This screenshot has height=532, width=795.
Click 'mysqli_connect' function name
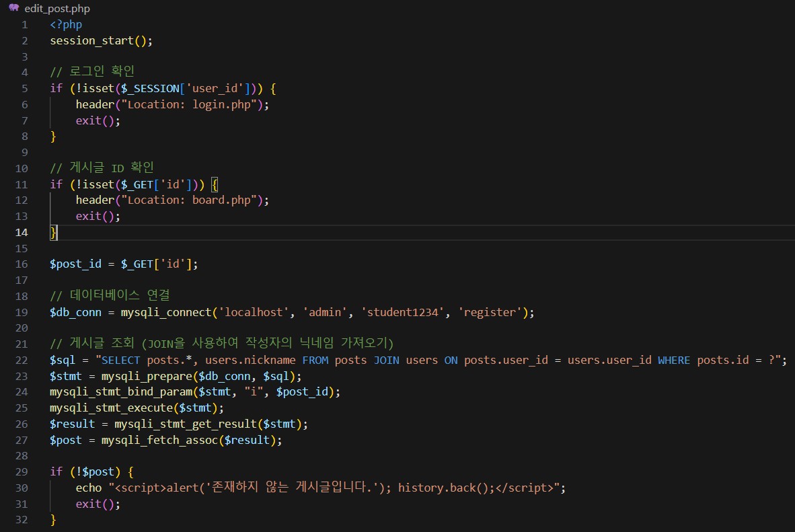click(x=166, y=312)
